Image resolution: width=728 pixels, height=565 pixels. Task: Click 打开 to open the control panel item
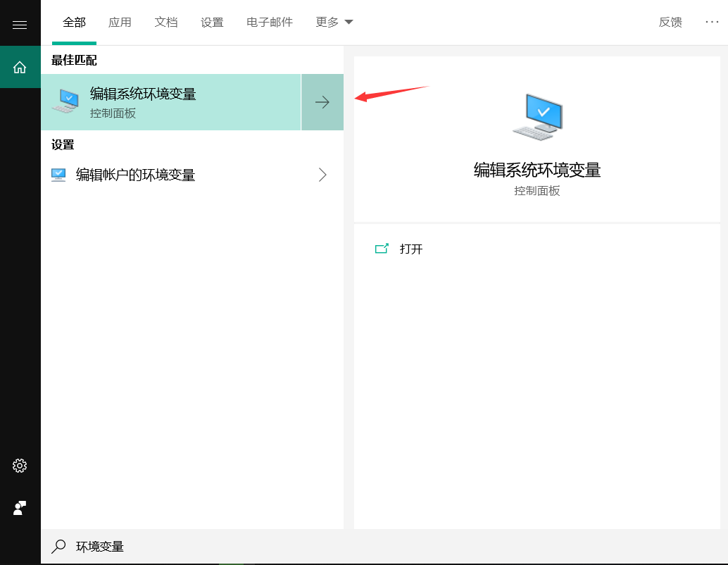click(x=411, y=249)
